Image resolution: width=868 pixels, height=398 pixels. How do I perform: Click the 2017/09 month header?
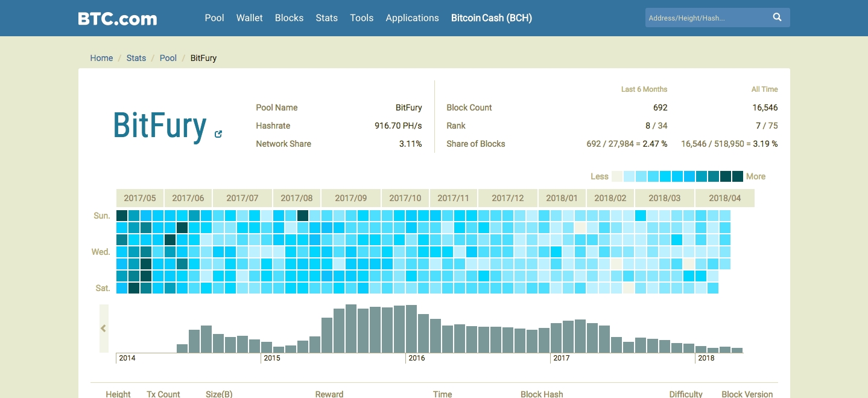click(x=351, y=198)
